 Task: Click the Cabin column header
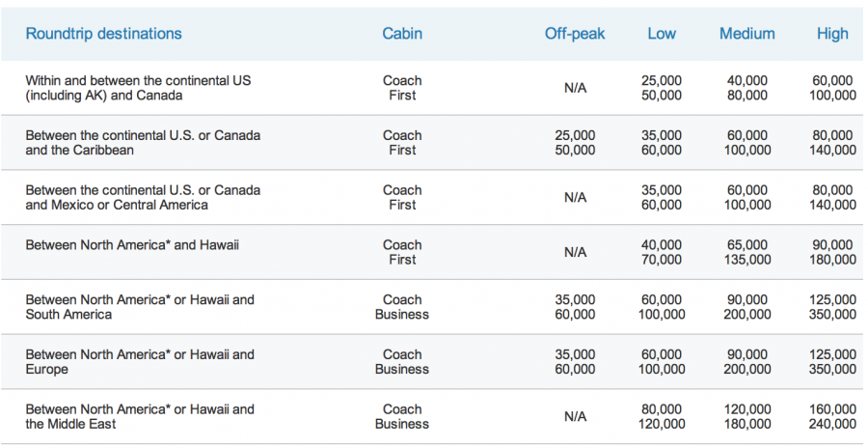(x=401, y=34)
